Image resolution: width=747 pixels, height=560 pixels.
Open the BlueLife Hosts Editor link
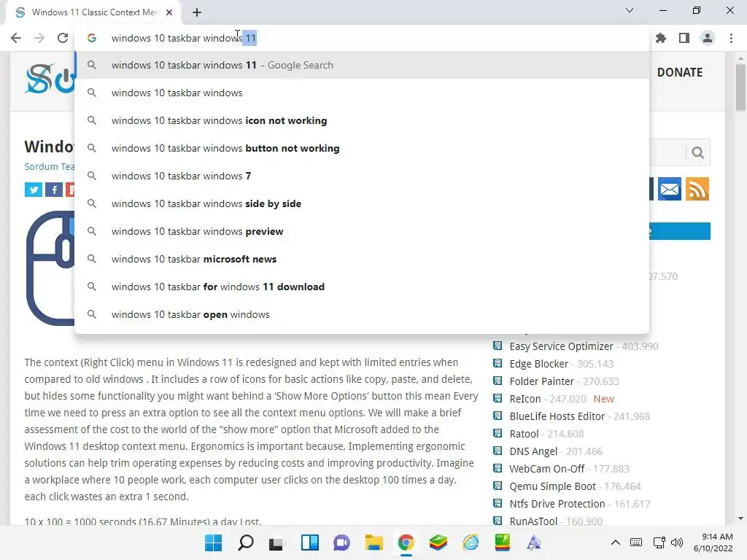[557, 416]
